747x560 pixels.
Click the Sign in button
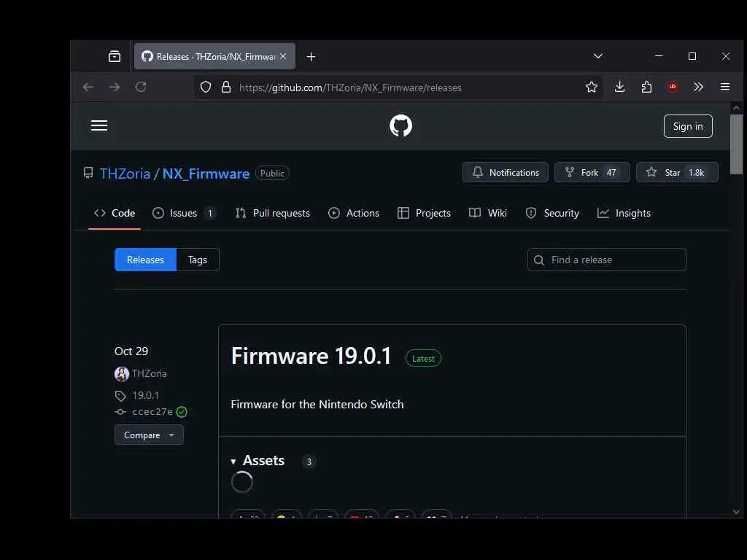[687, 126]
